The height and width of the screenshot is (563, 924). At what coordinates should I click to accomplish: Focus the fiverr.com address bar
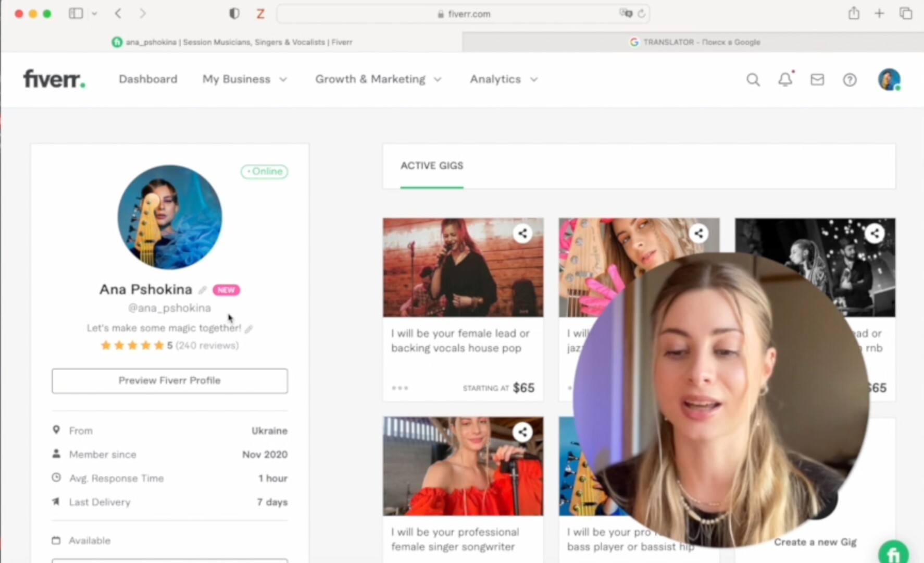pyautogui.click(x=463, y=14)
